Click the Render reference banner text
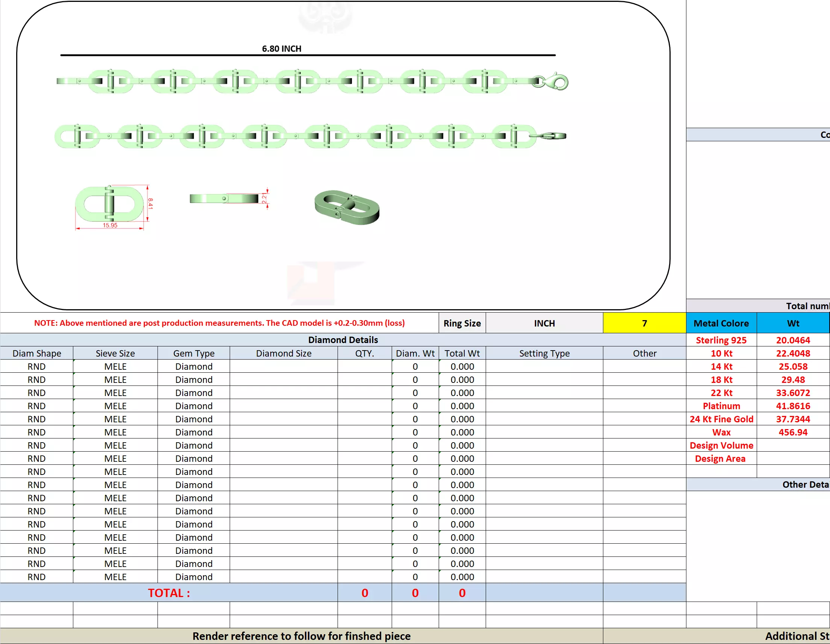 tap(301, 636)
